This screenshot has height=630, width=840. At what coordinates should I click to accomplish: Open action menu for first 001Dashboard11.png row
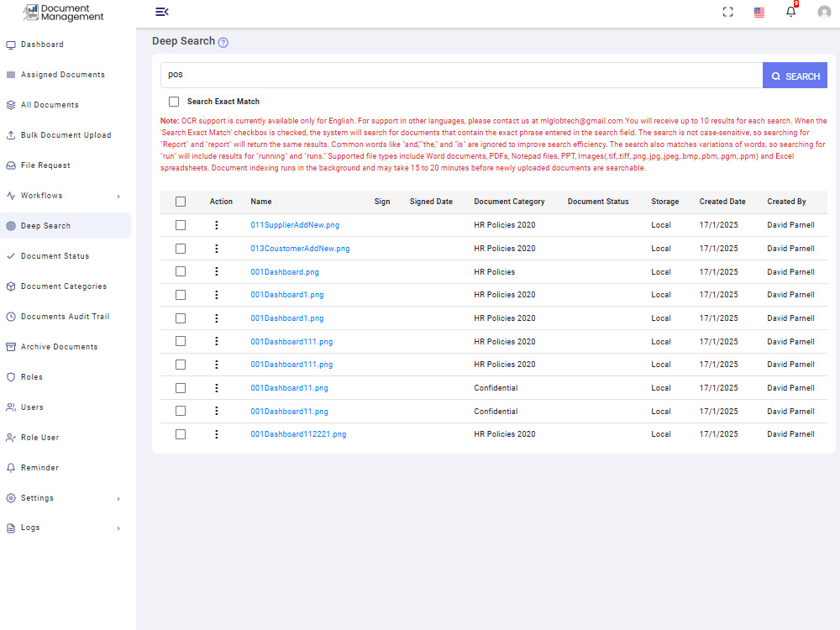tap(217, 388)
